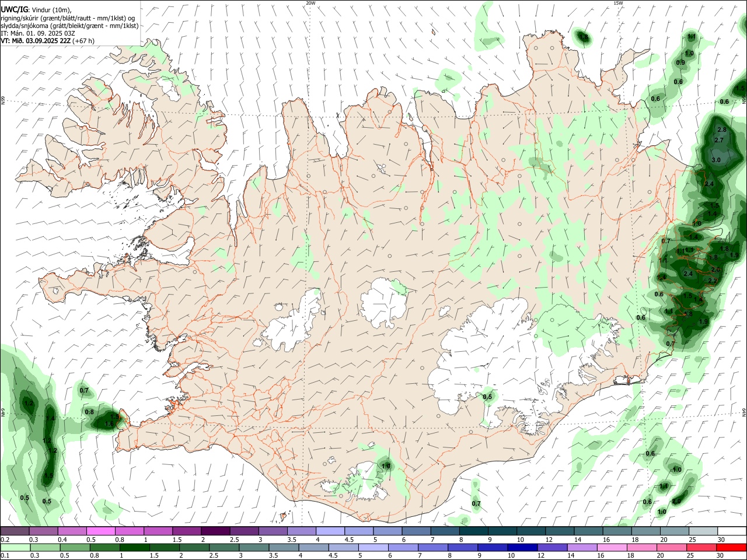Select the rain legend swatch between 0.3 and 0.5
Screen dimensions: 747x560
[45, 548]
